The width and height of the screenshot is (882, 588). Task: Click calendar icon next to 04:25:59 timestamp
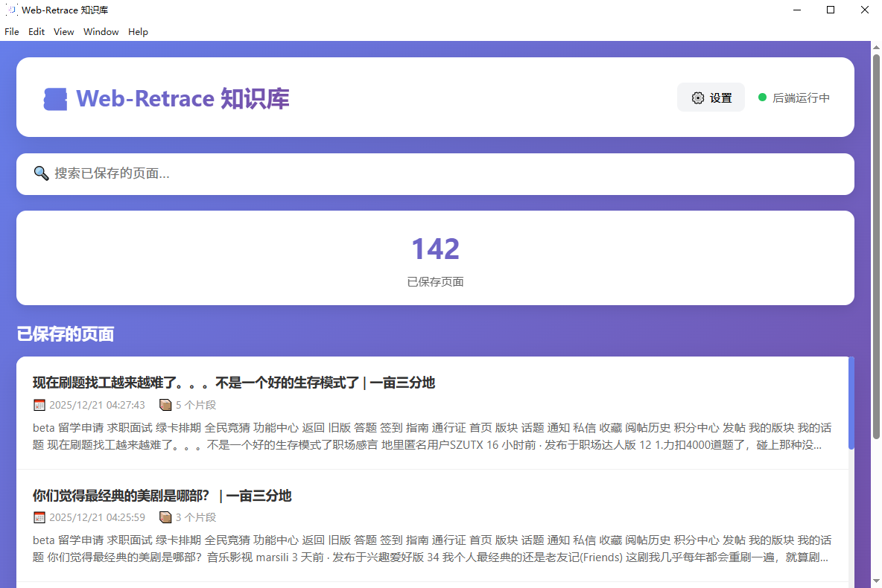(x=39, y=517)
